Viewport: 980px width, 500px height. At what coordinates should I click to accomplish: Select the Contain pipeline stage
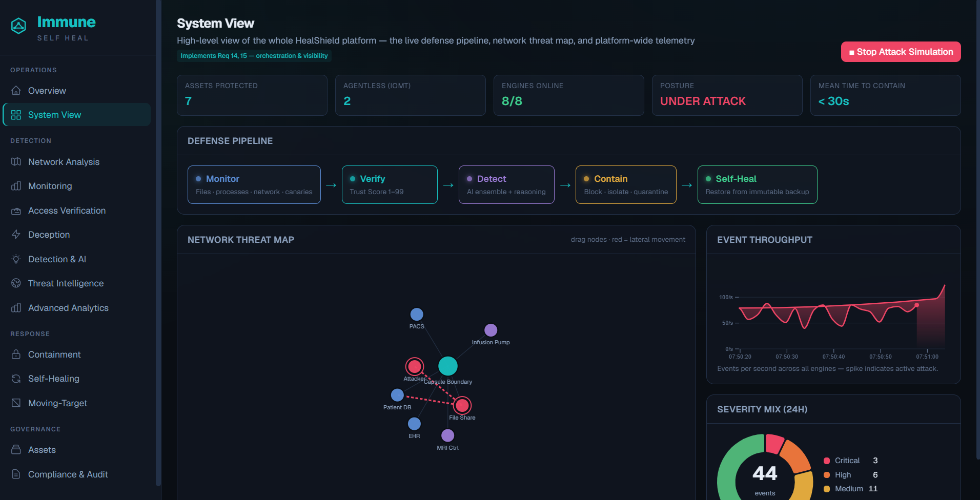click(626, 184)
